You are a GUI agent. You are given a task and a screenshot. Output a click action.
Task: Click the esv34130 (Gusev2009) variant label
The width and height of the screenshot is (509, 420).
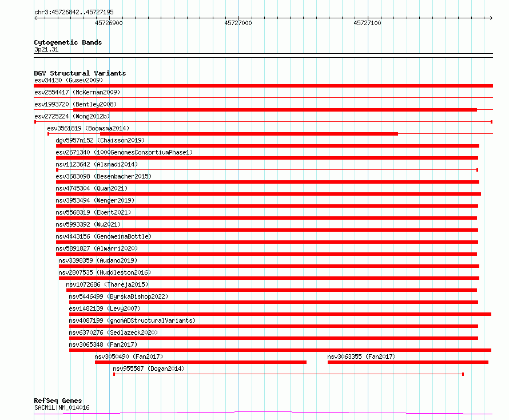[x=69, y=80]
